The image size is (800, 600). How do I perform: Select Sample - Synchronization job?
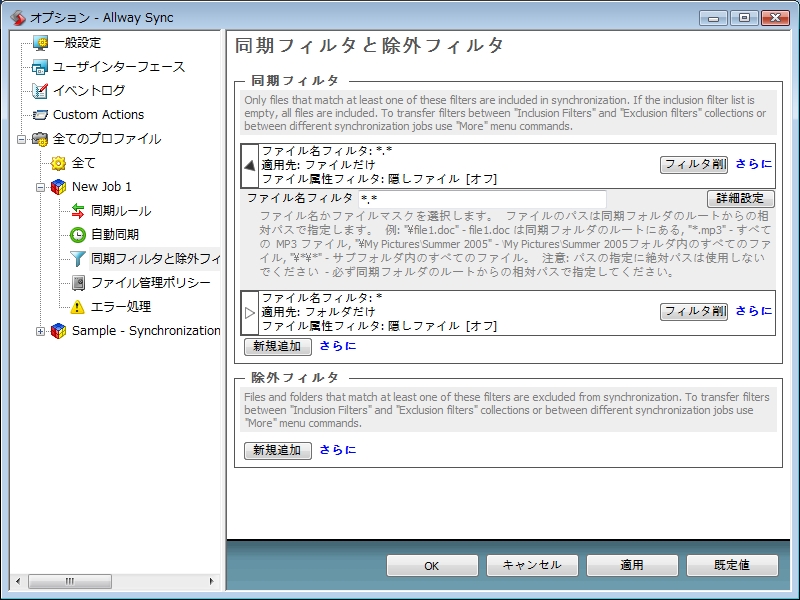click(146, 331)
